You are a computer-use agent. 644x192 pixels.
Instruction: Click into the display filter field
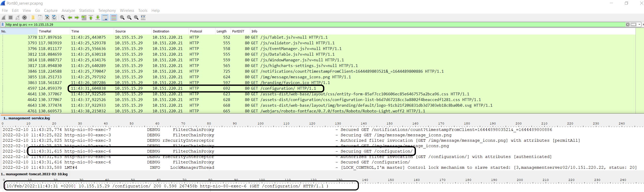(310, 24)
